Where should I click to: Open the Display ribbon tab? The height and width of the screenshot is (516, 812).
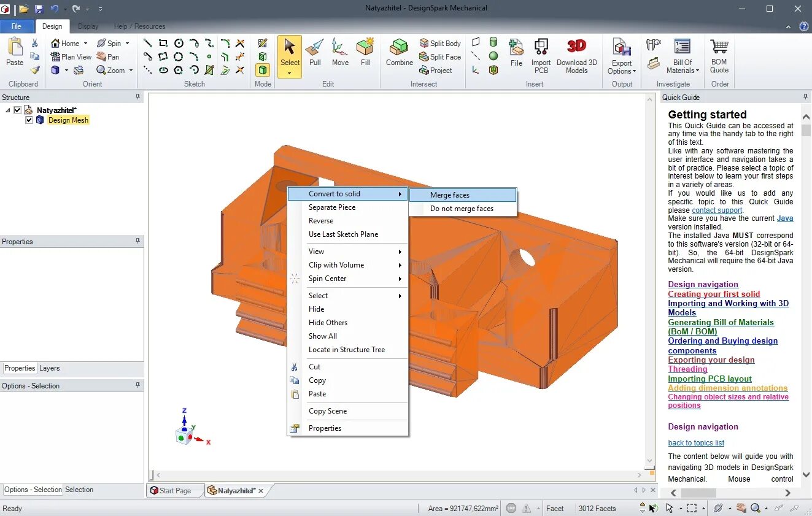click(88, 26)
